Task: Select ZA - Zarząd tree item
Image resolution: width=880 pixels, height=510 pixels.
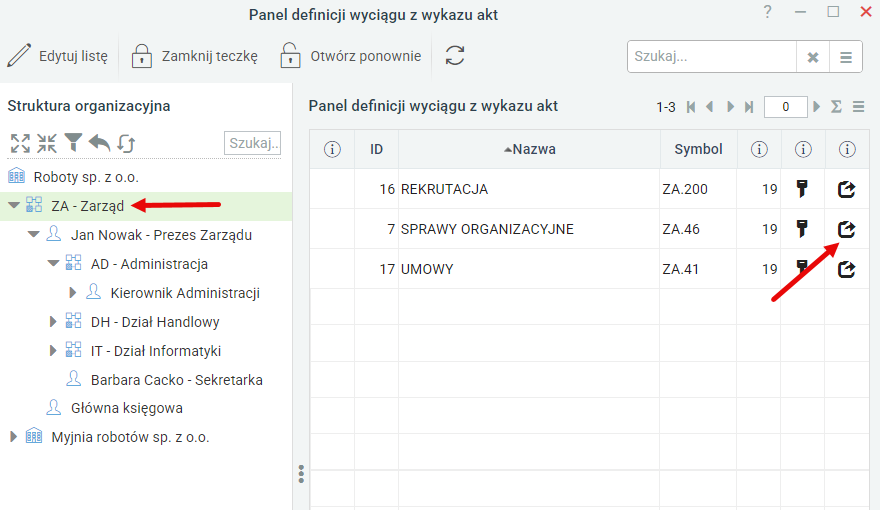Action: 88,206
